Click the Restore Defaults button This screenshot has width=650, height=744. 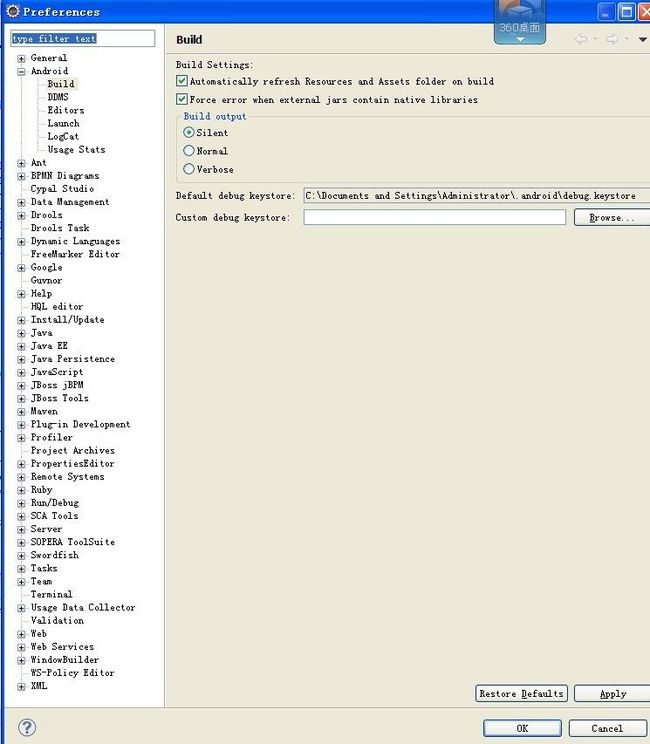521,693
